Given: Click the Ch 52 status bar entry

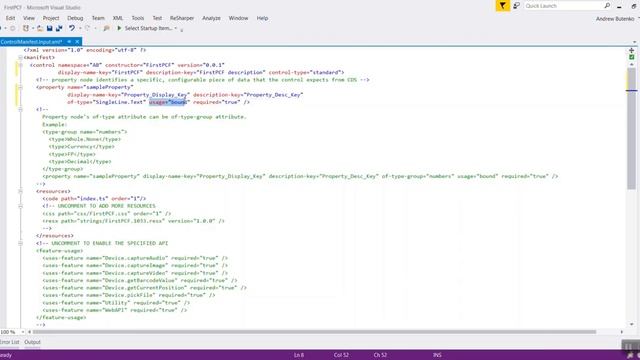Looking at the screenshot, I should pos(380,355).
